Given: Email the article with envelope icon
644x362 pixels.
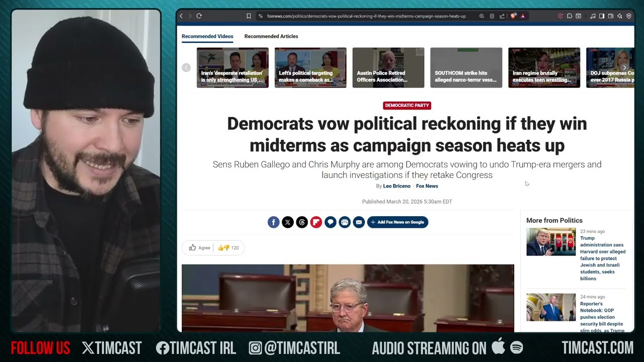Looking at the screenshot, I should (359, 222).
